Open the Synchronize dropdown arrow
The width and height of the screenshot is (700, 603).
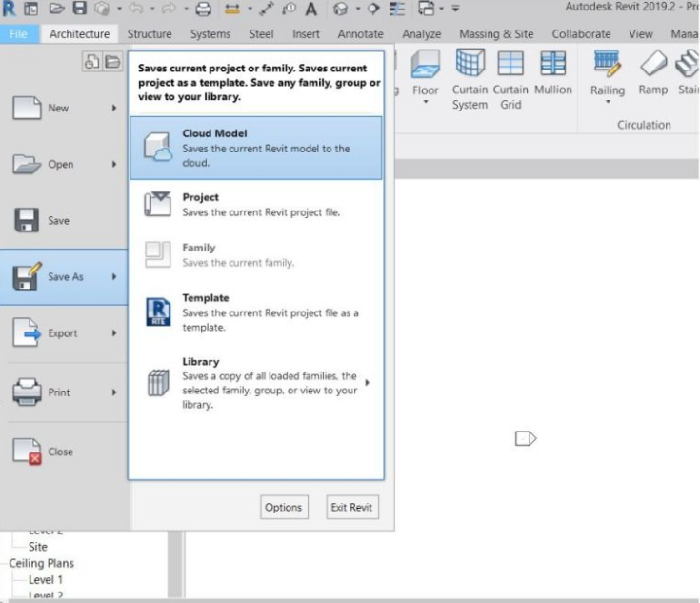pyautogui.click(x=119, y=9)
